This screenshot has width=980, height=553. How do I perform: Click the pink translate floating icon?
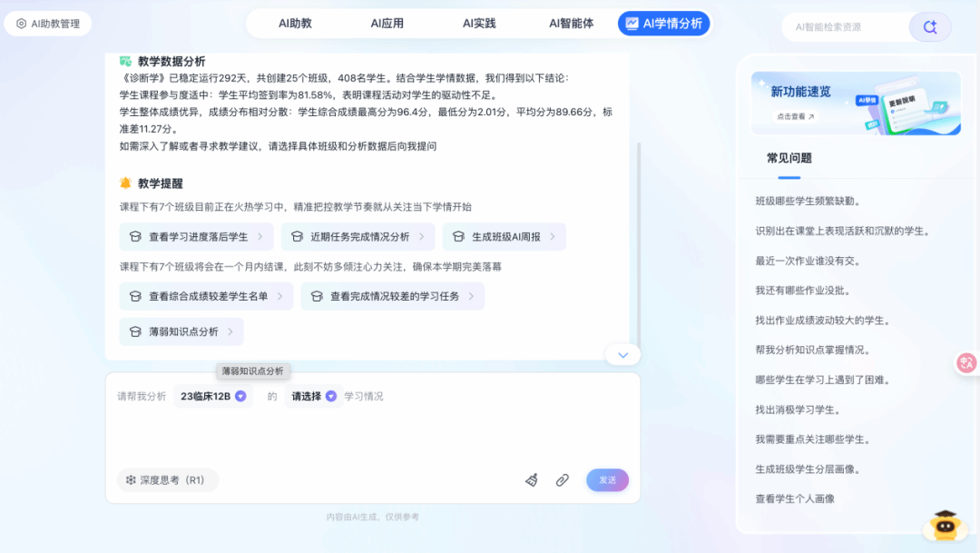[x=966, y=363]
